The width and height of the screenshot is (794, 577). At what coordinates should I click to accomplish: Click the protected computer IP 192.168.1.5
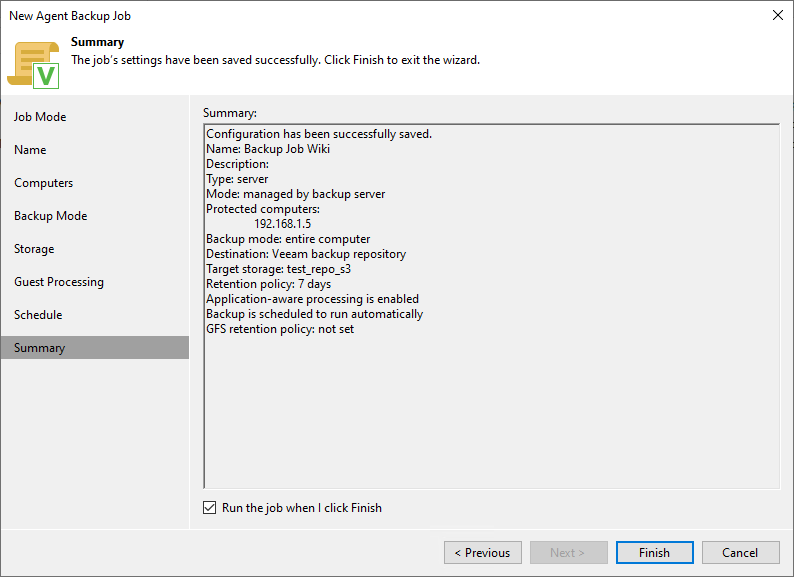282,224
